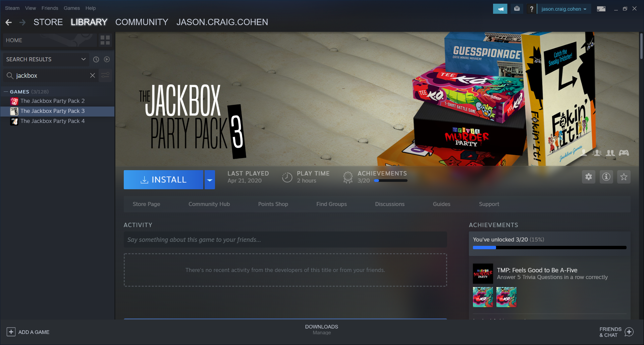Enter Big Picture mode icon

click(601, 9)
